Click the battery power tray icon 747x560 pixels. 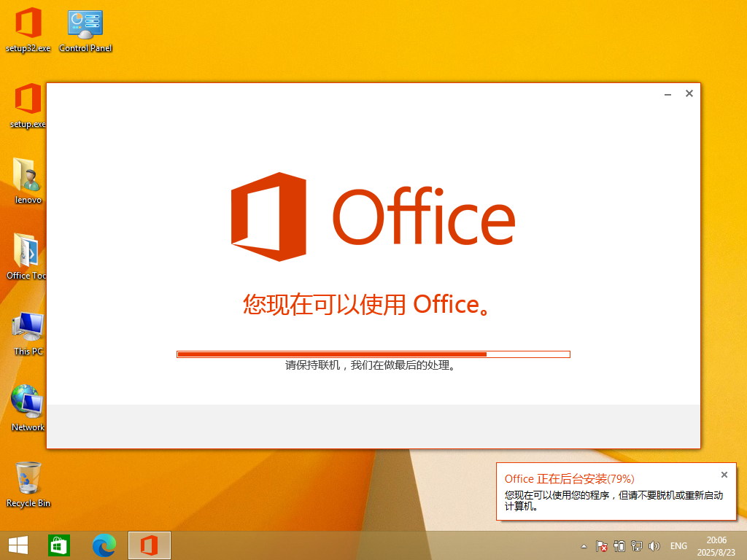click(619, 545)
